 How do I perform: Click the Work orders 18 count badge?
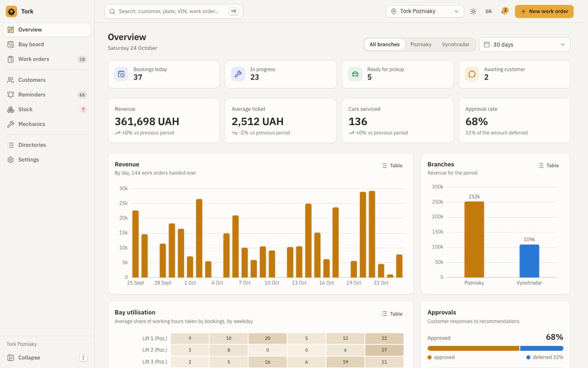pos(82,59)
